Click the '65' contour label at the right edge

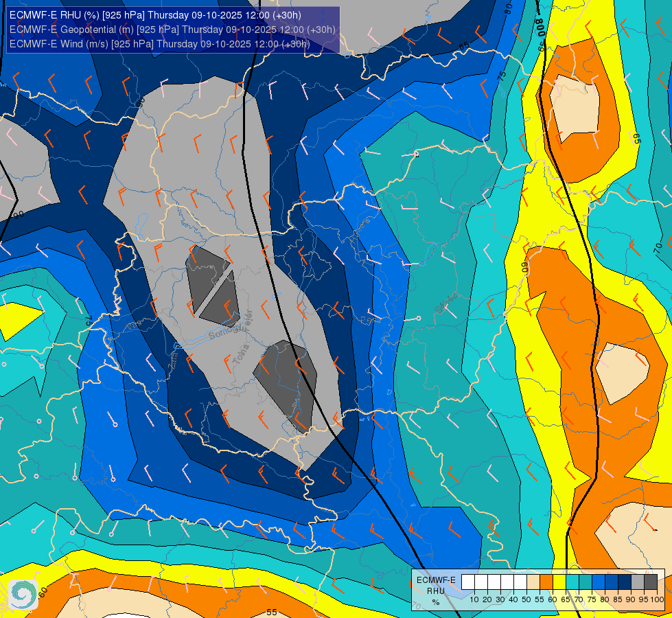tap(636, 139)
